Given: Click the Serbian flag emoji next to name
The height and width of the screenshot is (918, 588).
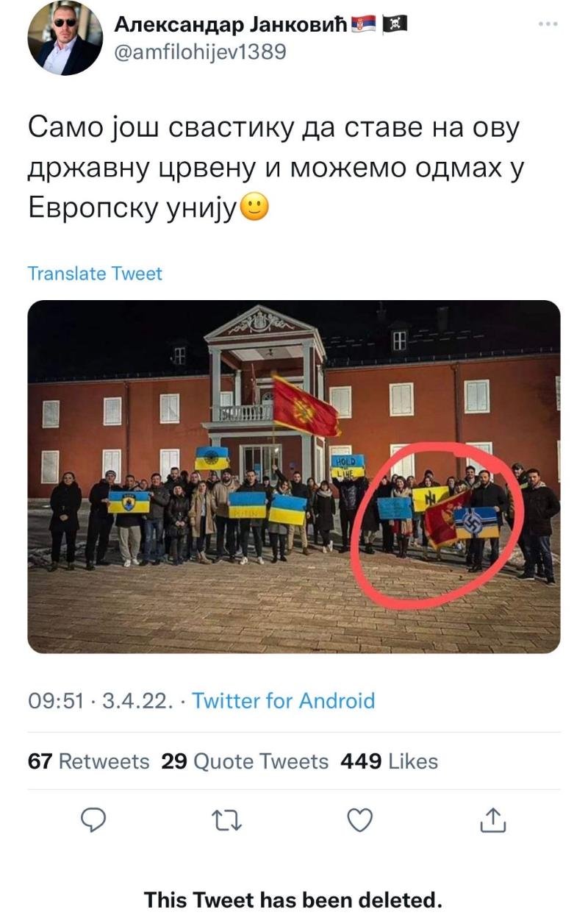Looking at the screenshot, I should (x=364, y=24).
